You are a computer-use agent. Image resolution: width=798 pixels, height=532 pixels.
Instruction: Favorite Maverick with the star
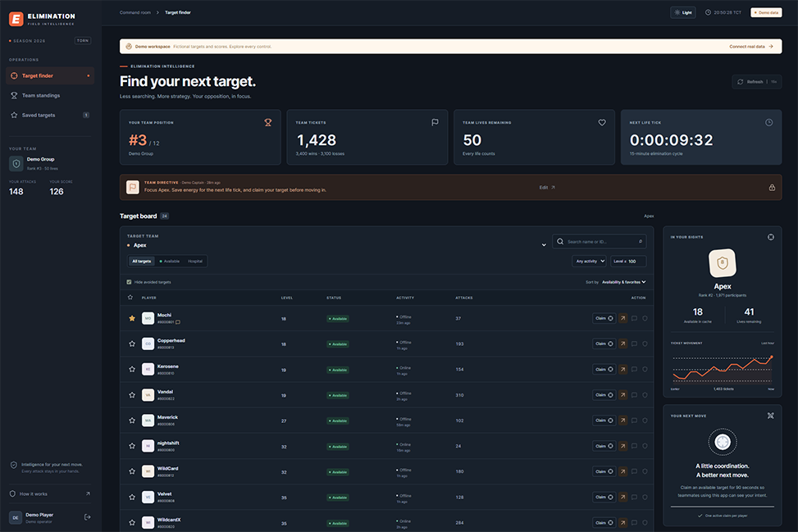pyautogui.click(x=132, y=421)
